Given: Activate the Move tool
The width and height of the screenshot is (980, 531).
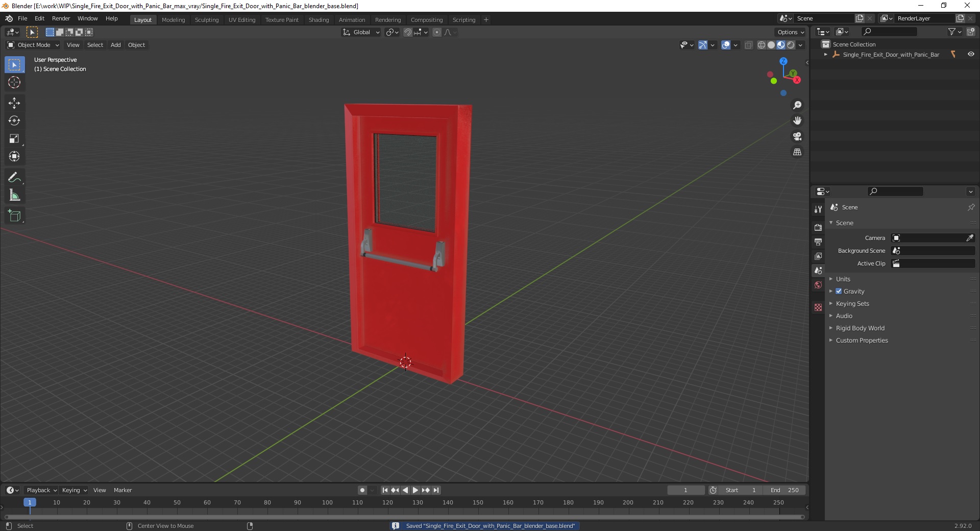Looking at the screenshot, I should coord(14,103).
